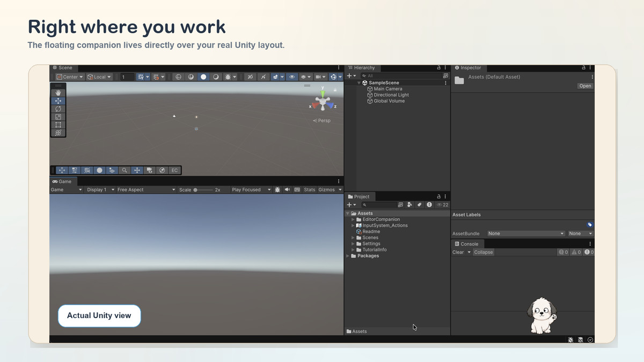Expand the Packages folder

pyautogui.click(x=348, y=256)
